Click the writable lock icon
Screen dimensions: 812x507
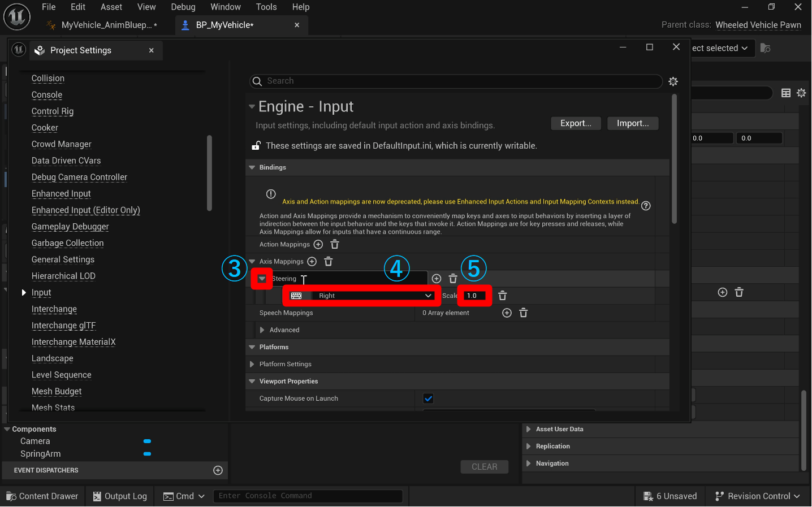[256, 145]
